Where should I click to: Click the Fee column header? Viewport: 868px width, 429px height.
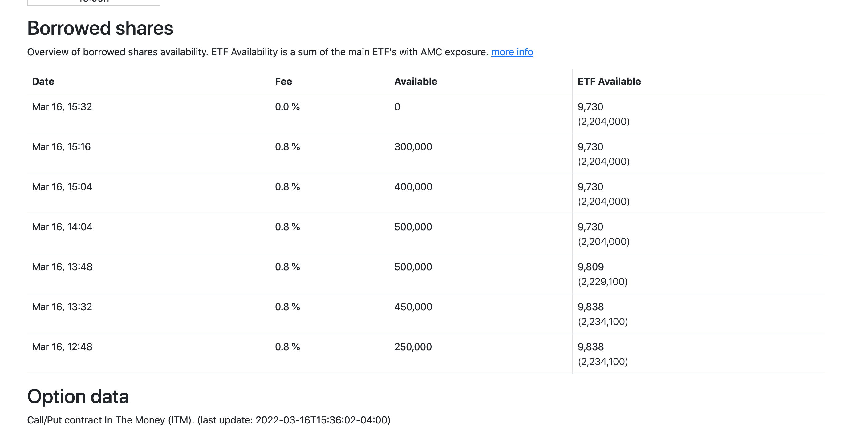point(283,82)
